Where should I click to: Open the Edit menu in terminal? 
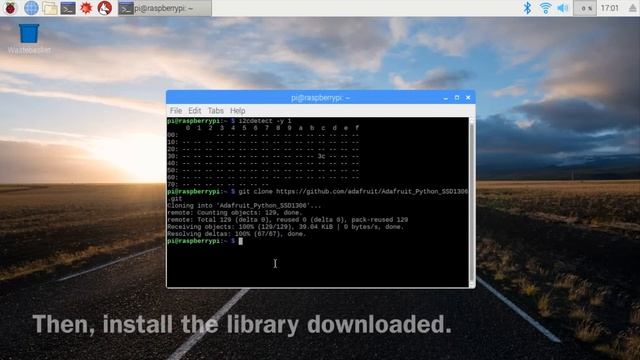pyautogui.click(x=194, y=111)
